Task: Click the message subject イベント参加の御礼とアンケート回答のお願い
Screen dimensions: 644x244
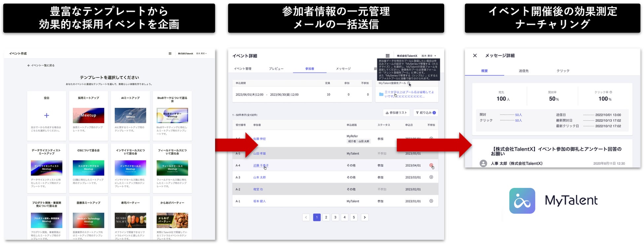Action: (556, 151)
